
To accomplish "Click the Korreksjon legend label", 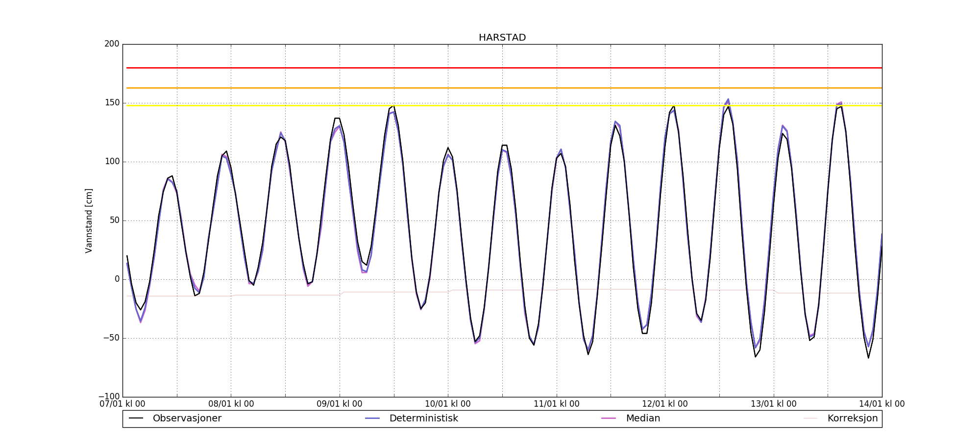I will tap(852, 418).
